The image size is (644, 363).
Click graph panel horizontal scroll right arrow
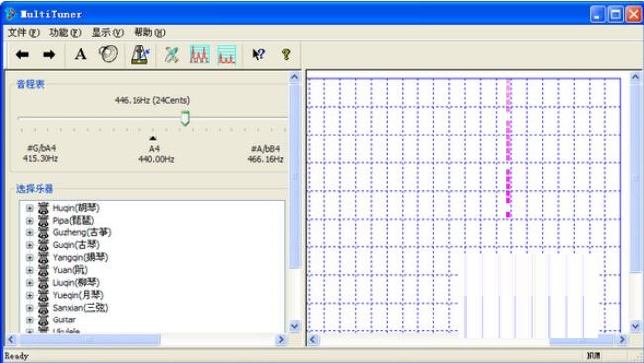tap(622, 340)
